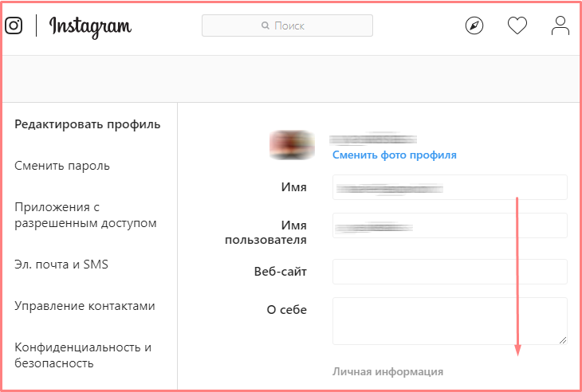582x392 pixels.
Task: Click the О себе textarea resize handle
Action: 563,340
